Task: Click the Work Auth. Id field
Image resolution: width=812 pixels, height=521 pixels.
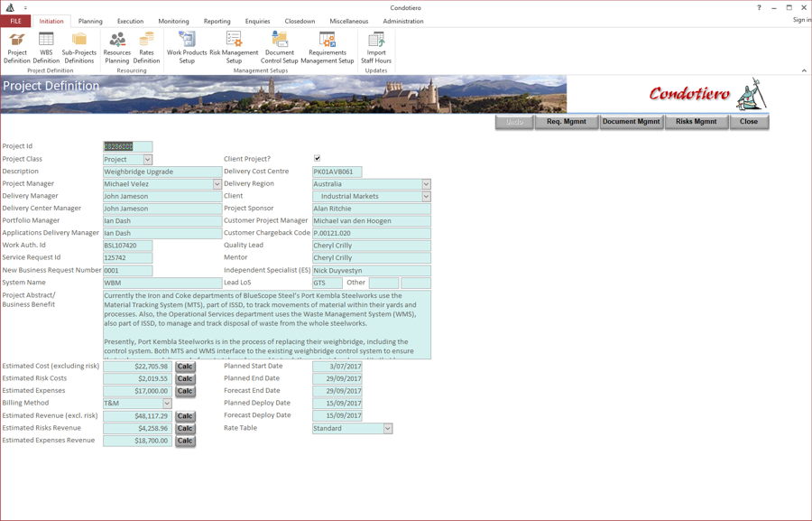Action: [x=128, y=246]
